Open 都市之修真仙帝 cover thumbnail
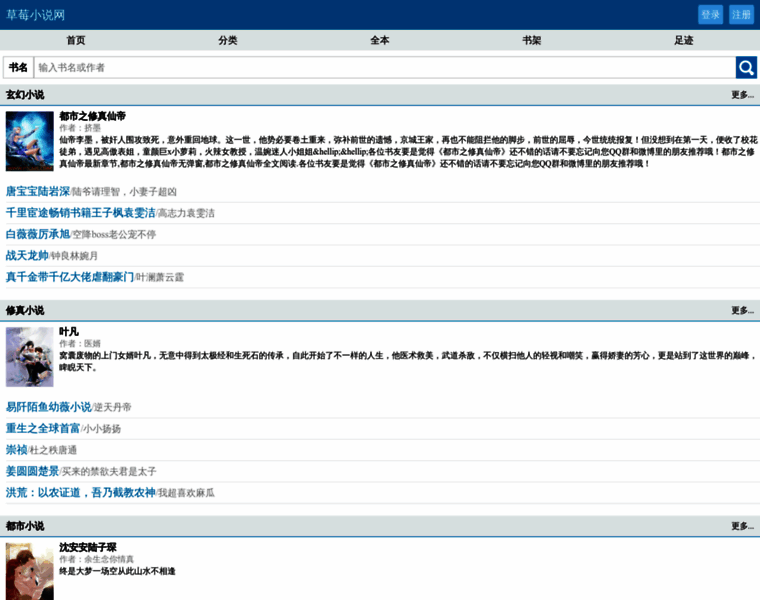This screenshot has height=600, width=760. [x=30, y=141]
